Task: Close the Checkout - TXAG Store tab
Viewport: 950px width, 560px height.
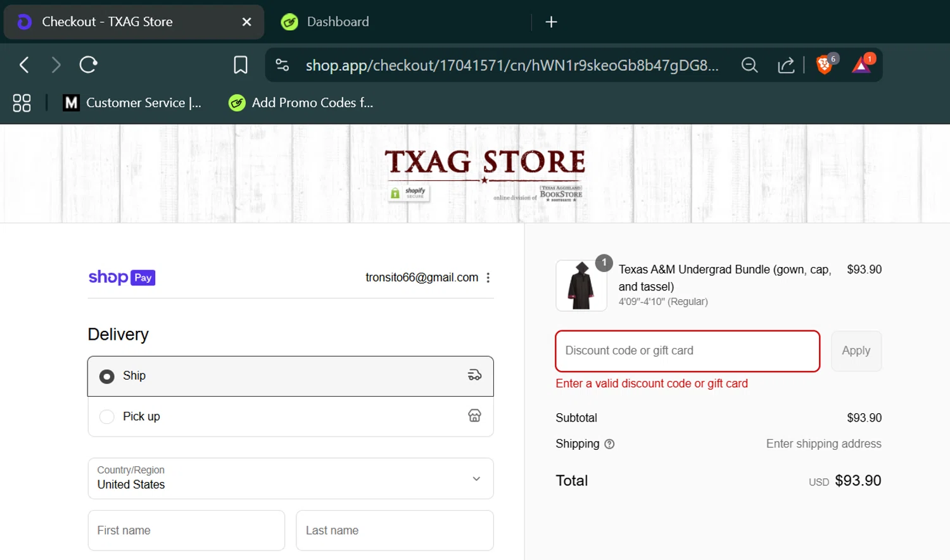Action: point(247,22)
